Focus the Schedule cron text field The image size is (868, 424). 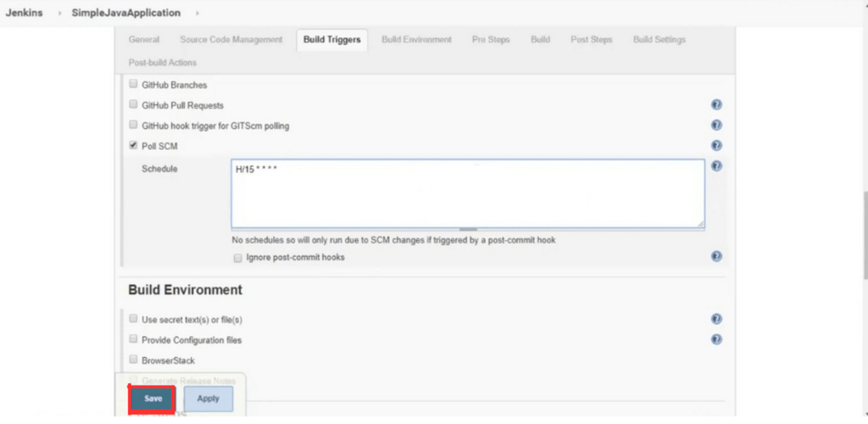[468, 193]
